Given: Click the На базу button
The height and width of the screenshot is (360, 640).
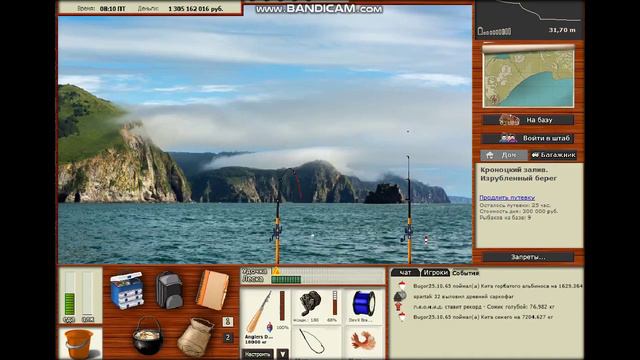Looking at the screenshot, I should coord(528,120).
